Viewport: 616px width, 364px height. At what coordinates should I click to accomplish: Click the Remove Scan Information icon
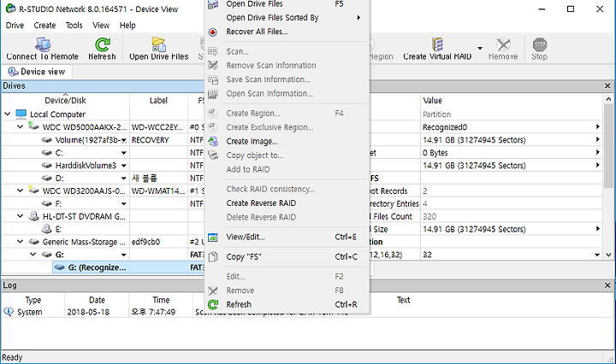[x=213, y=66]
